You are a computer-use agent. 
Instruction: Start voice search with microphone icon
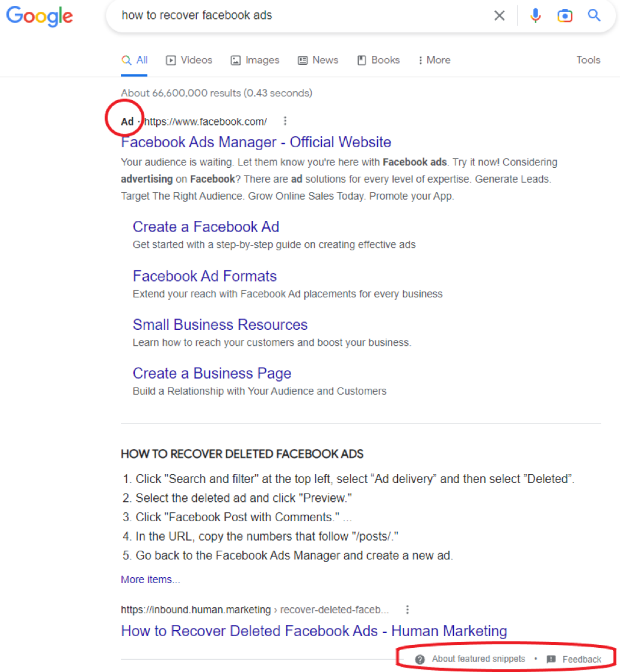[x=535, y=16]
